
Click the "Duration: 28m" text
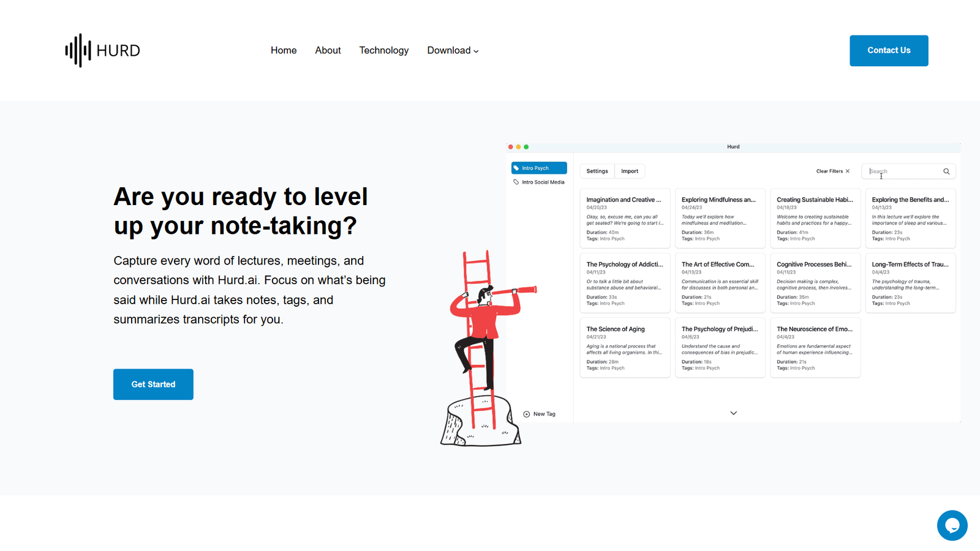(x=603, y=362)
